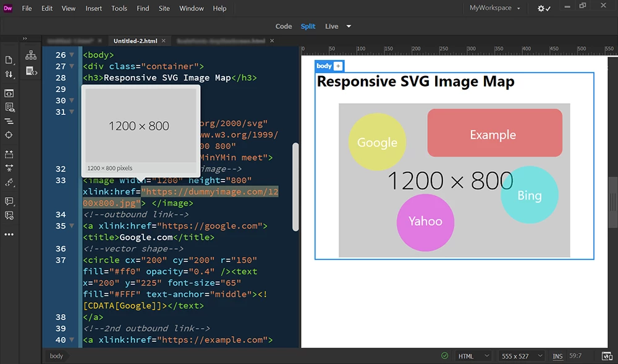The width and height of the screenshot is (618, 364).
Task: Close the Untitled-2.html tab
Action: (163, 41)
